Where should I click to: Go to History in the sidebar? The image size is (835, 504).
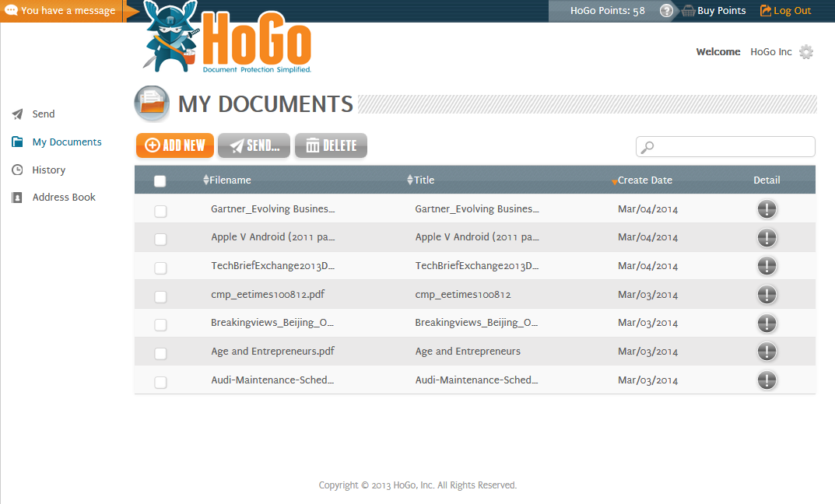(x=48, y=170)
